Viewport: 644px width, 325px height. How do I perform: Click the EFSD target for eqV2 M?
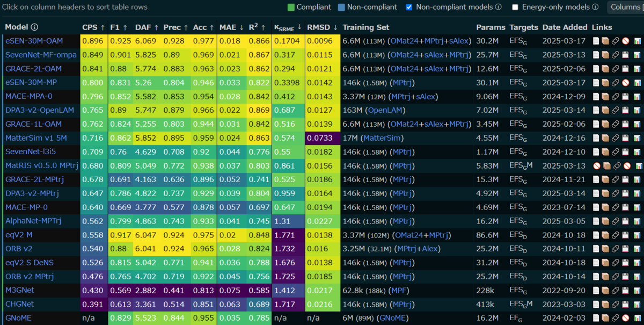tap(517, 235)
